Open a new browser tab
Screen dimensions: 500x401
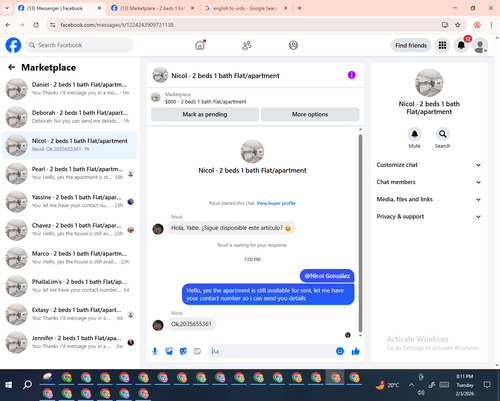pos(299,8)
